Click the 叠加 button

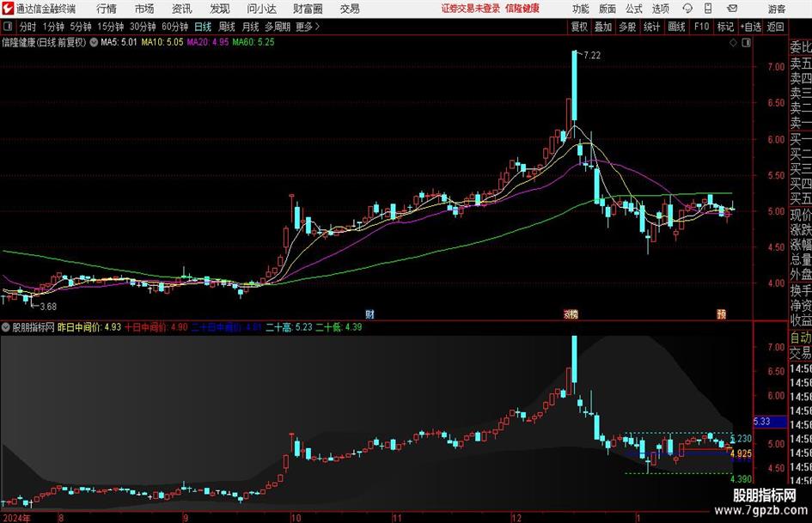[x=603, y=27]
